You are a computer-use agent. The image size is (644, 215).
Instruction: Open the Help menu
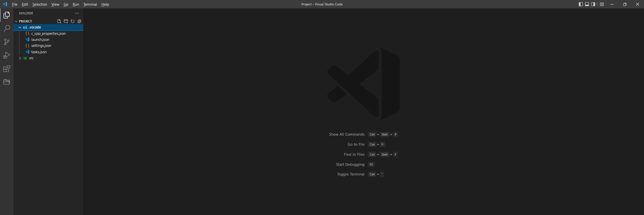tap(105, 4)
